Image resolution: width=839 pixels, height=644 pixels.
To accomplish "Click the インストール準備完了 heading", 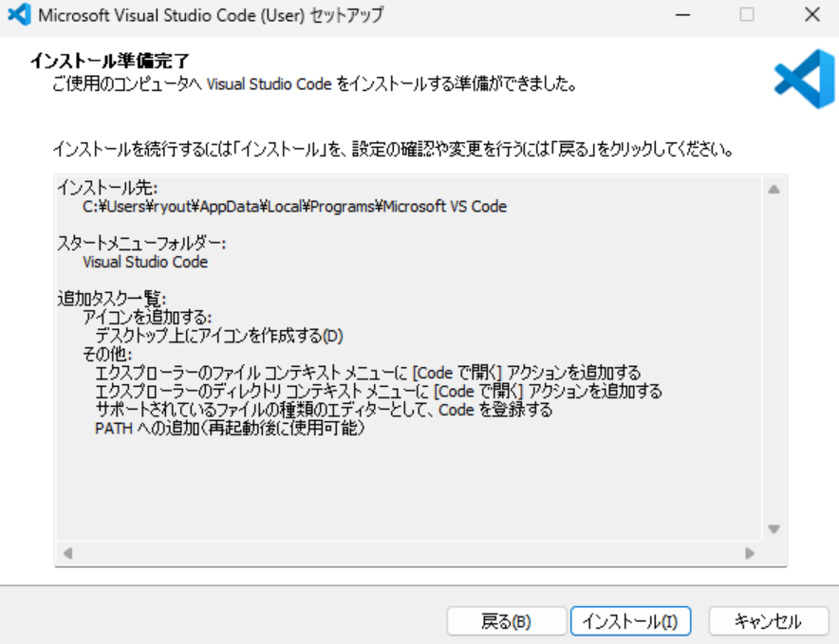I will click(x=109, y=62).
